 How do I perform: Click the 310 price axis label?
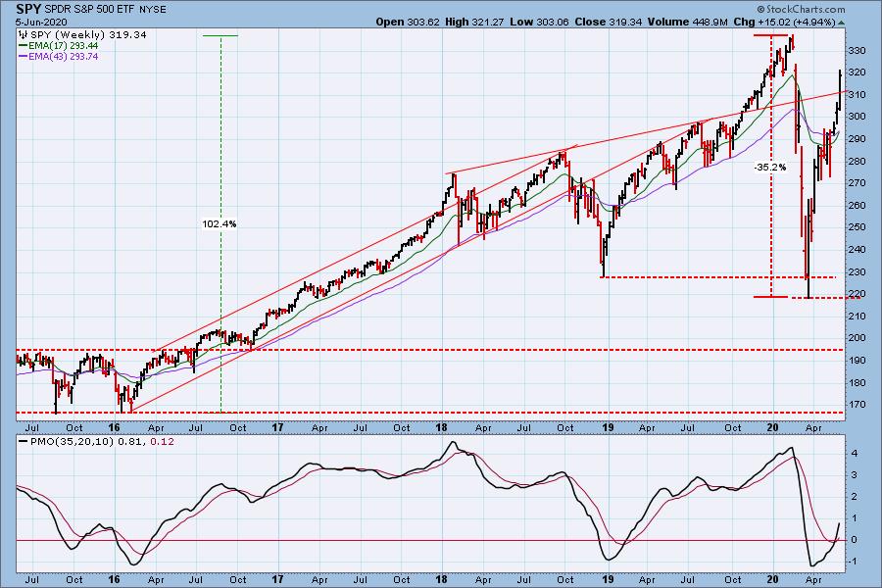[857, 94]
